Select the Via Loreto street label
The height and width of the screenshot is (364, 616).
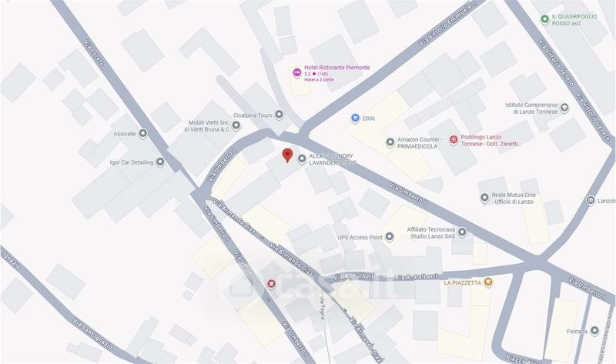point(94,52)
